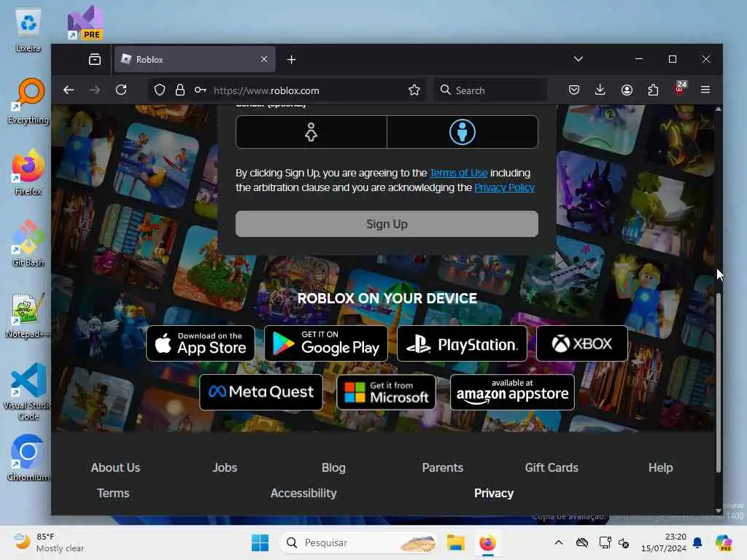The width and height of the screenshot is (747, 560).
Task: Open the Privacy Policy link
Action: point(504,187)
